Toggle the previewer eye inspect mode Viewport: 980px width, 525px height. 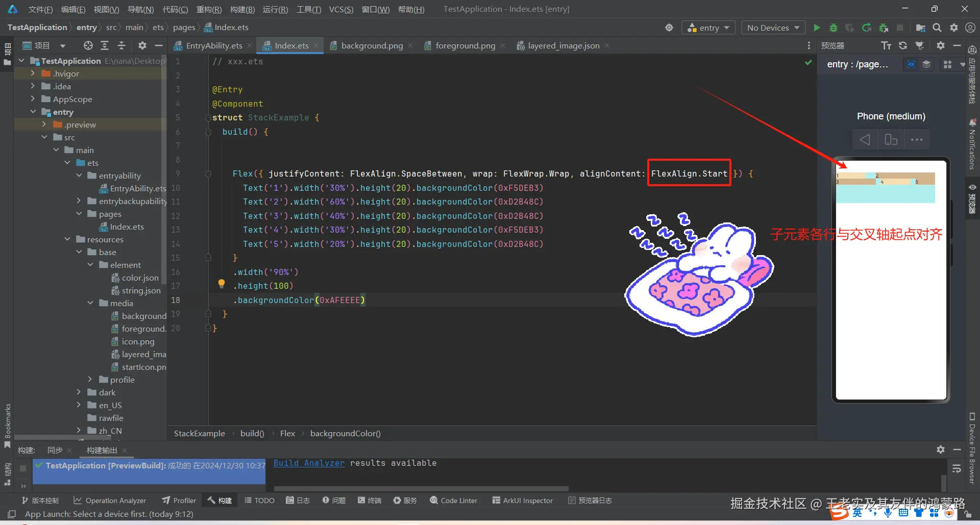[x=911, y=64]
